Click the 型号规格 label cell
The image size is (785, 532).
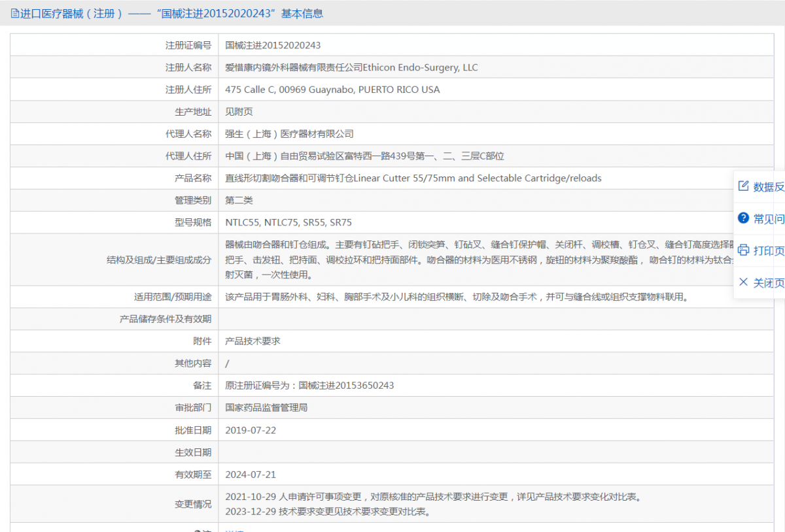(x=114, y=223)
